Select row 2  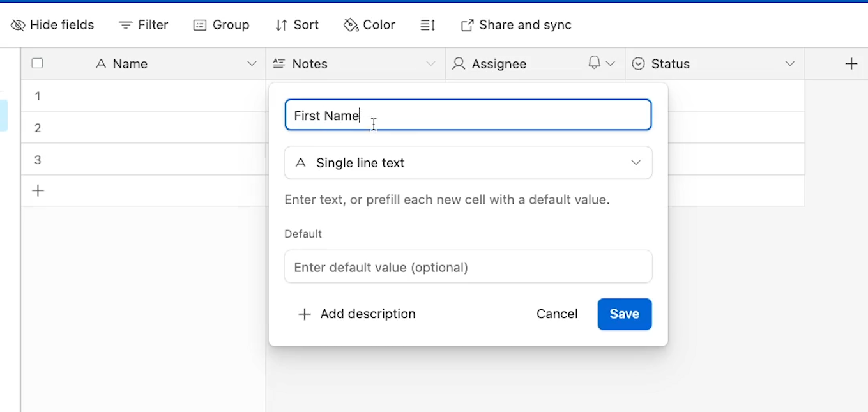(38, 128)
